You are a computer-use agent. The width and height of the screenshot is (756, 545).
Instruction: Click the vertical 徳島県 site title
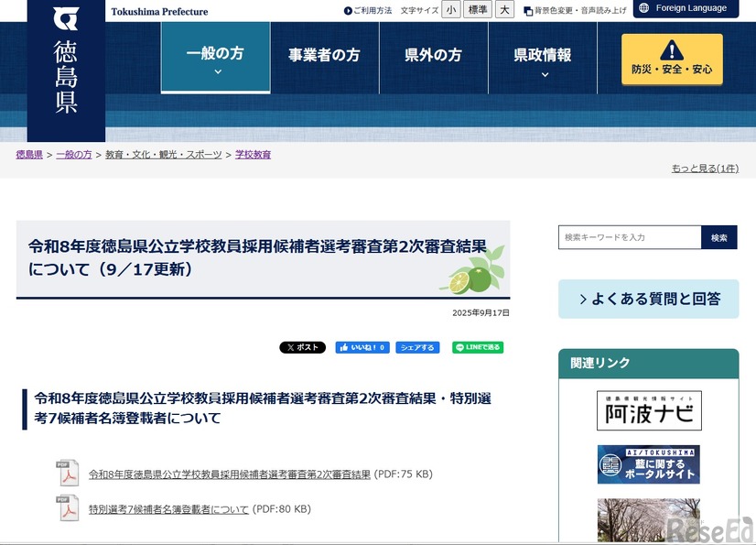[66, 77]
